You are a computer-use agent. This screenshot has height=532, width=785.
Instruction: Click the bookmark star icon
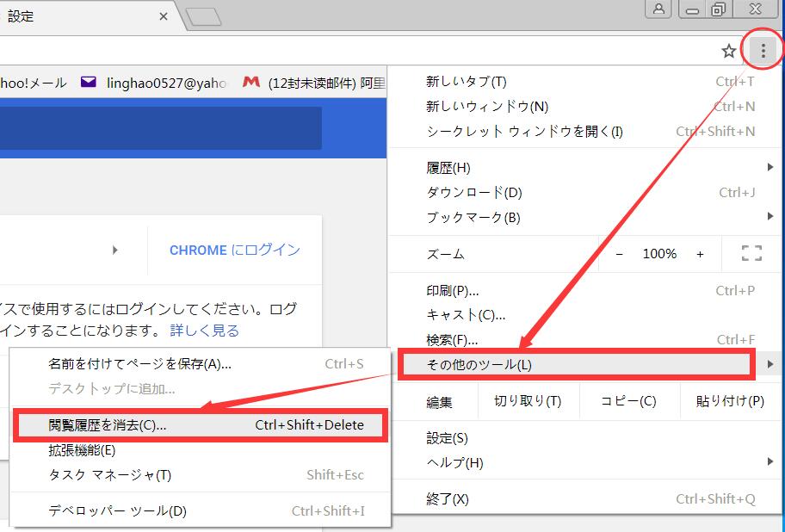point(728,52)
